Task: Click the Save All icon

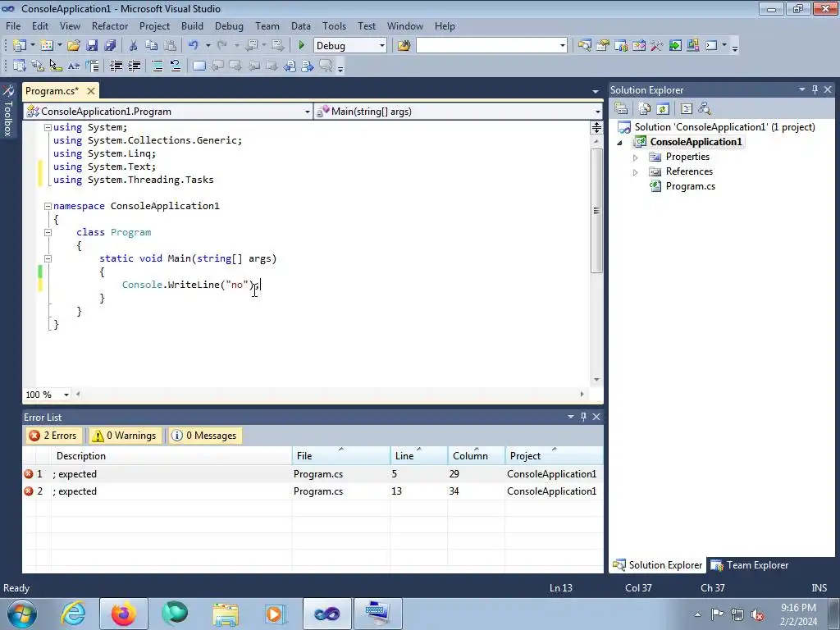Action: click(x=110, y=46)
